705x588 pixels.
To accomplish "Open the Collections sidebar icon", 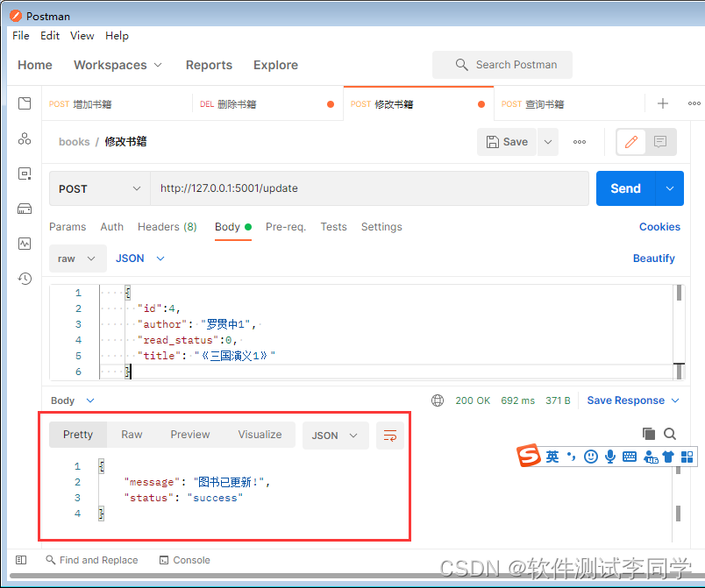I will (25, 103).
